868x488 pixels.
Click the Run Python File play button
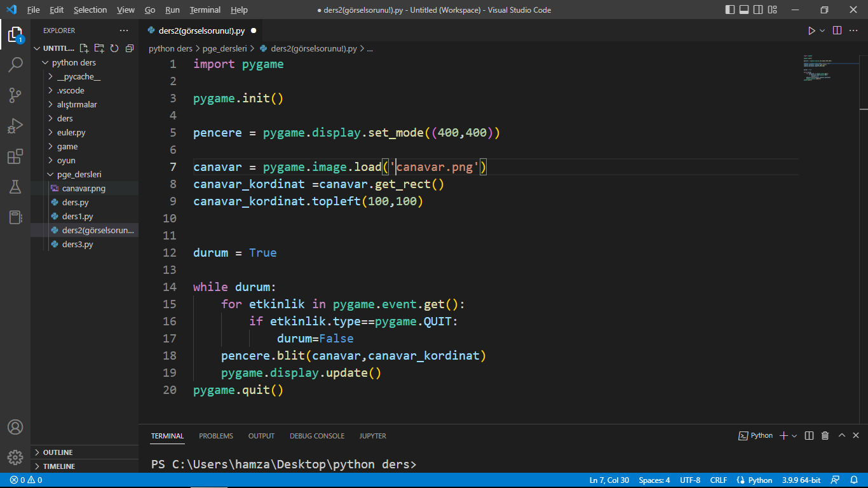[x=811, y=30]
